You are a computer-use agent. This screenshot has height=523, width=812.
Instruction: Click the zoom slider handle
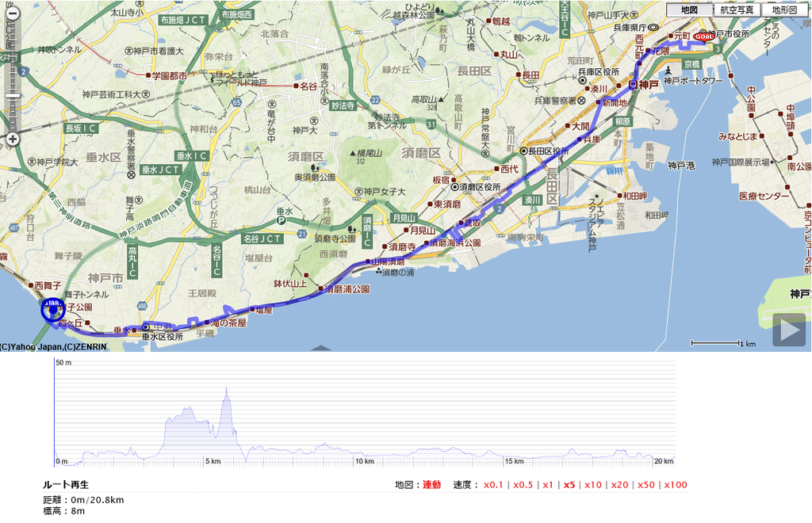point(13,96)
